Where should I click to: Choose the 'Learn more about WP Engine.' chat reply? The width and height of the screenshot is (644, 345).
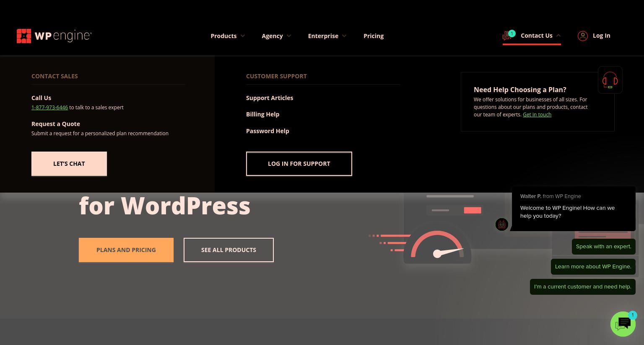click(x=593, y=267)
